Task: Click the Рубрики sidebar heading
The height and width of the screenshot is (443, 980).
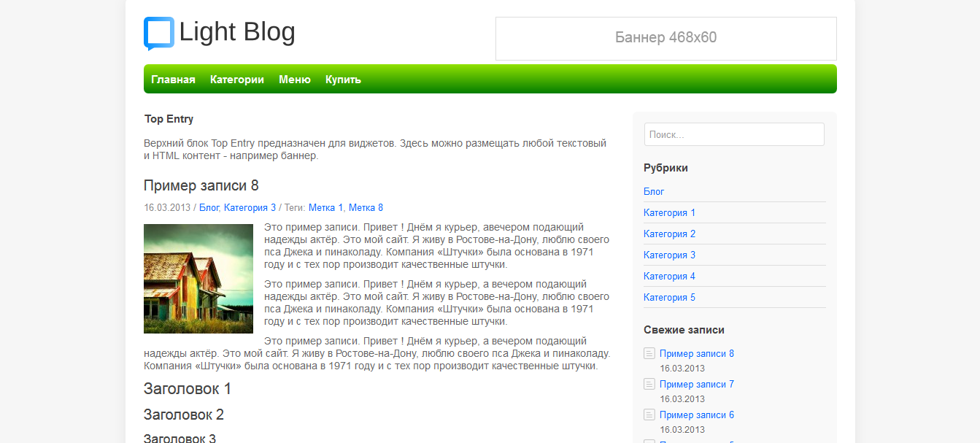Action: (x=665, y=168)
